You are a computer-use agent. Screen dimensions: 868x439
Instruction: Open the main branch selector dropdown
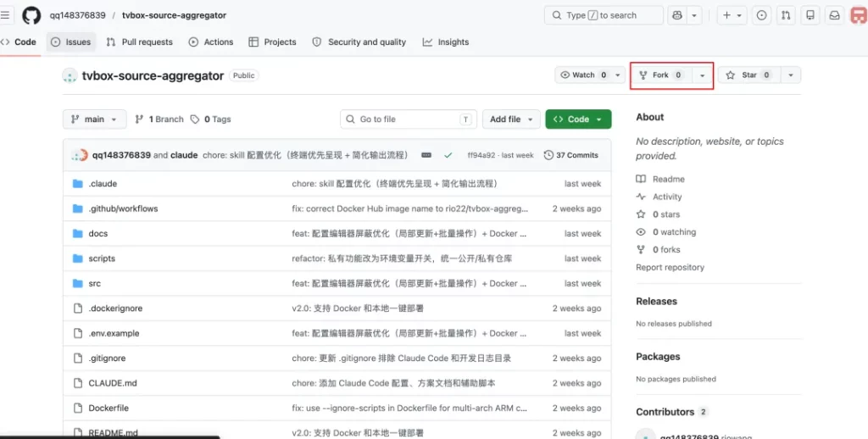pyautogui.click(x=95, y=119)
